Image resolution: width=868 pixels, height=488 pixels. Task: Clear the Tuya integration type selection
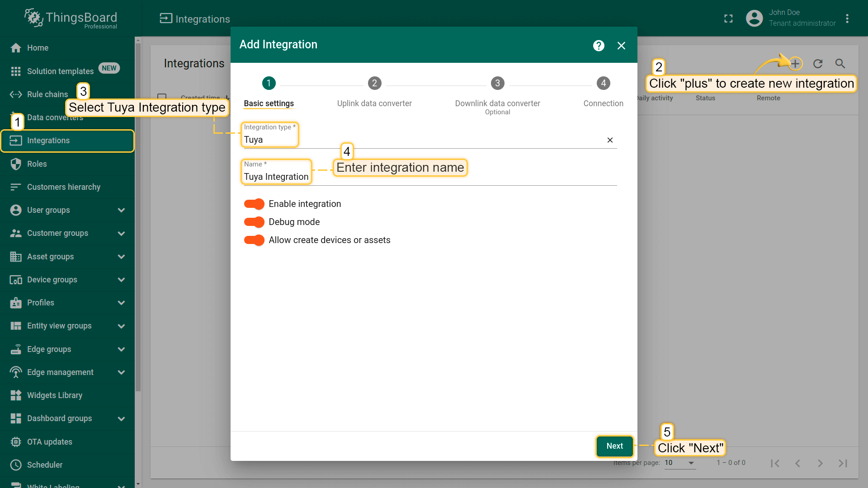[x=610, y=140]
